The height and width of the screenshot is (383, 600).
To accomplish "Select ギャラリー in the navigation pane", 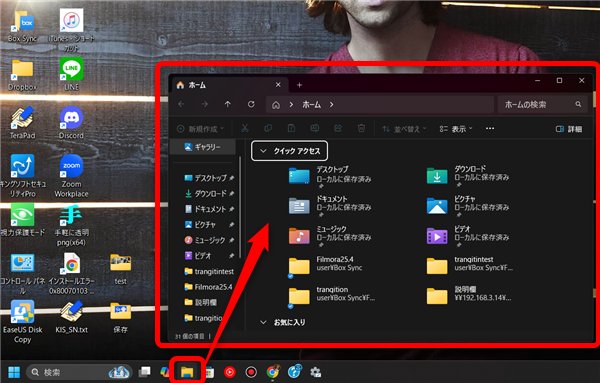I will click(x=202, y=147).
